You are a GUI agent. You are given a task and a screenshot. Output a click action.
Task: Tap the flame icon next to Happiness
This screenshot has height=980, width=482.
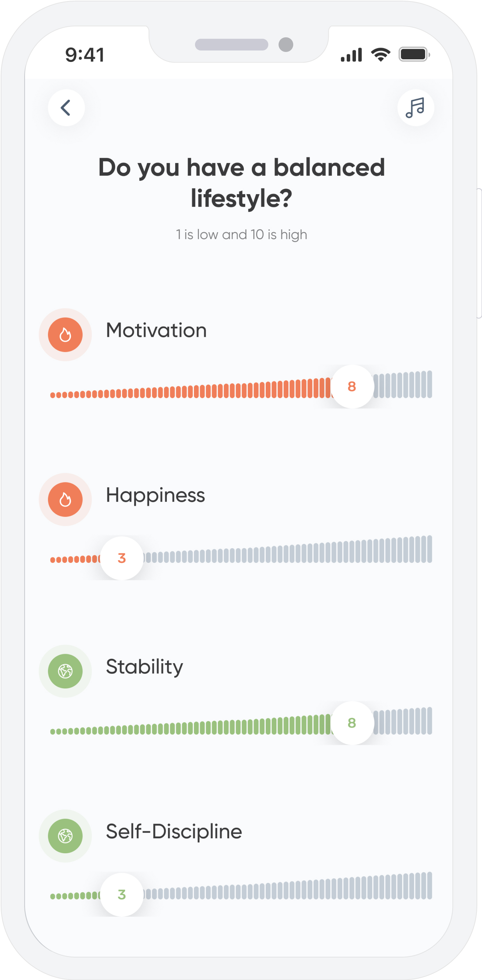coord(65,500)
